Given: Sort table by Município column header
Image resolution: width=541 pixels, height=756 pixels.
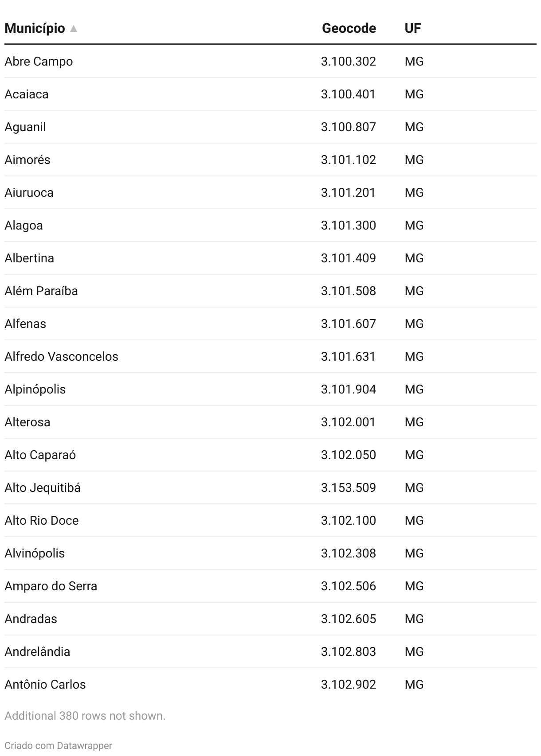Looking at the screenshot, I should tap(35, 28).
